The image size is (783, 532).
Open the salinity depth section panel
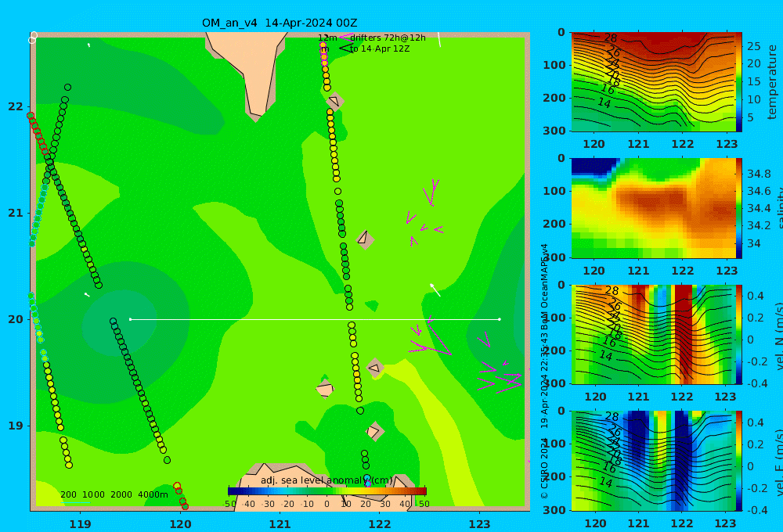tap(653, 208)
